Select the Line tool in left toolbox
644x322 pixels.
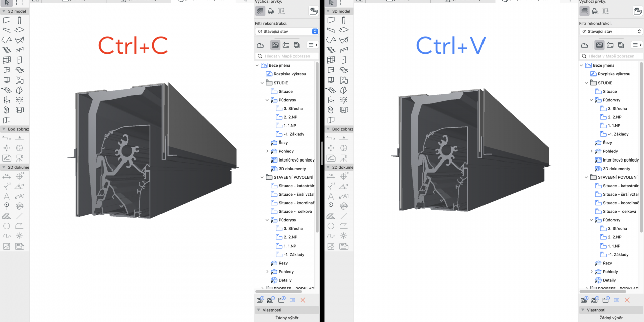point(20,216)
